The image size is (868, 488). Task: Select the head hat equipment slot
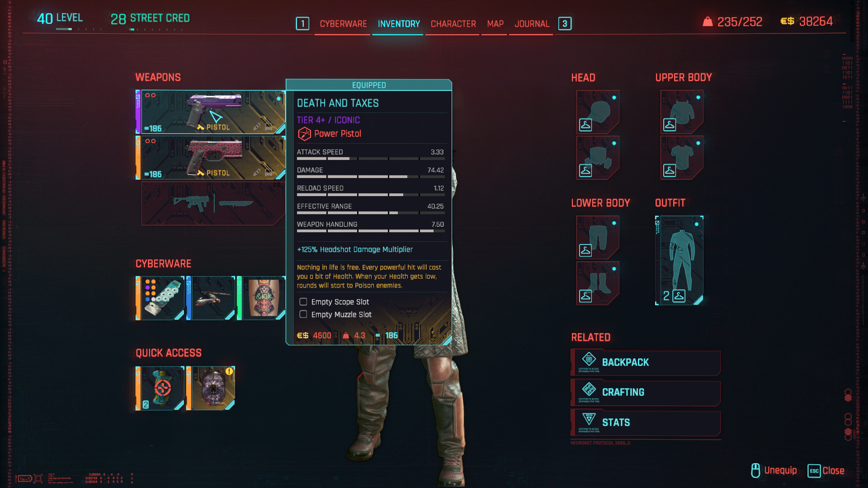[598, 112]
